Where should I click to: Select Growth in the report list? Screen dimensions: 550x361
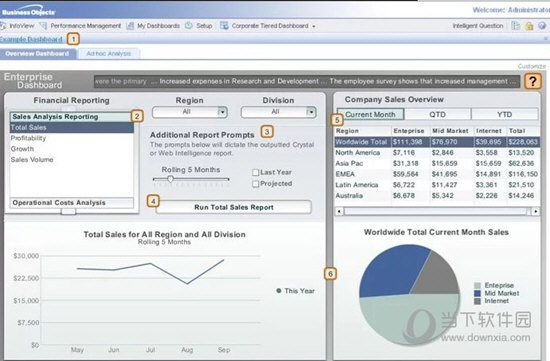point(72,149)
